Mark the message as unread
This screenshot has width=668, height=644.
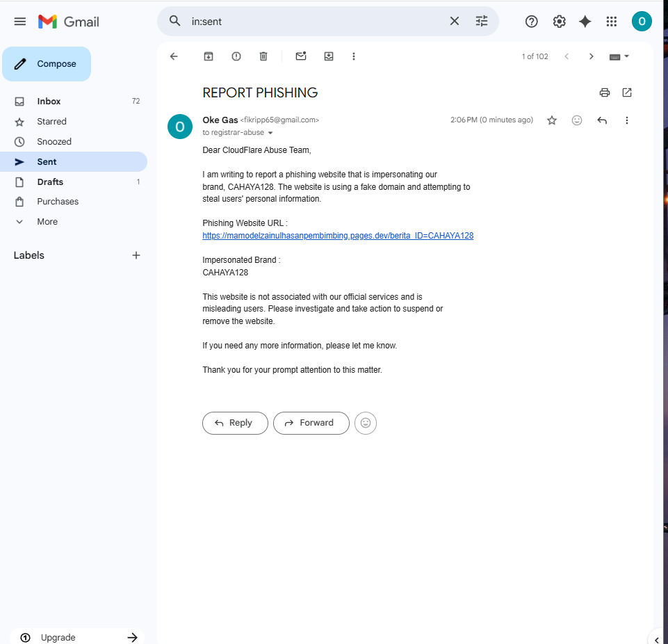[x=301, y=56]
